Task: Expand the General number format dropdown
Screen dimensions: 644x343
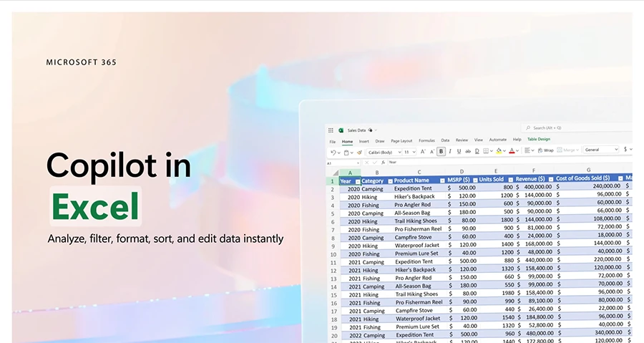Action: pos(600,150)
